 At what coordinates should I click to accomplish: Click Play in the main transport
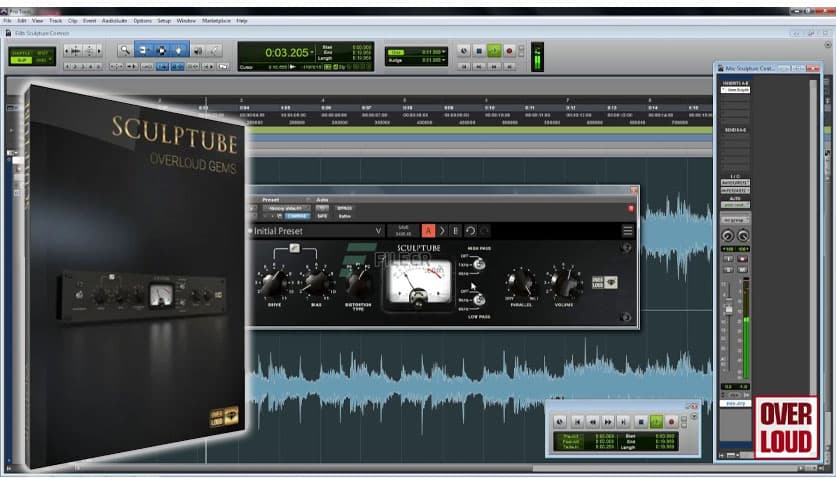494,51
